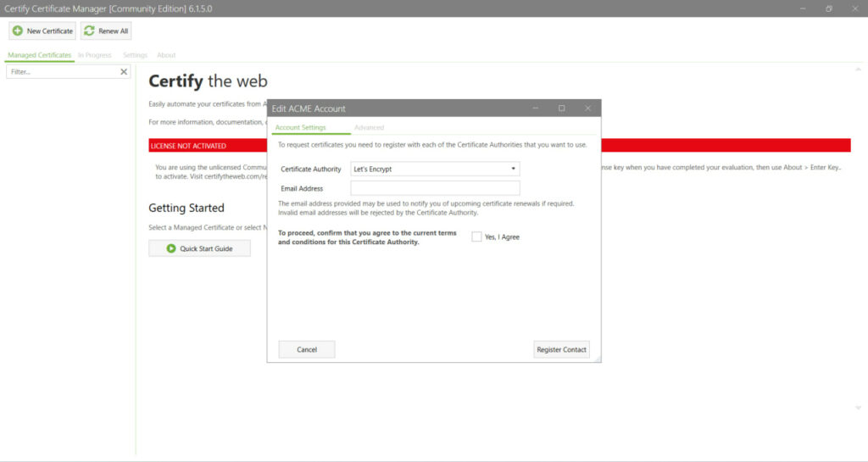Click the scroll up arrow of main panel
Screen dimensions: 868x462
858,70
